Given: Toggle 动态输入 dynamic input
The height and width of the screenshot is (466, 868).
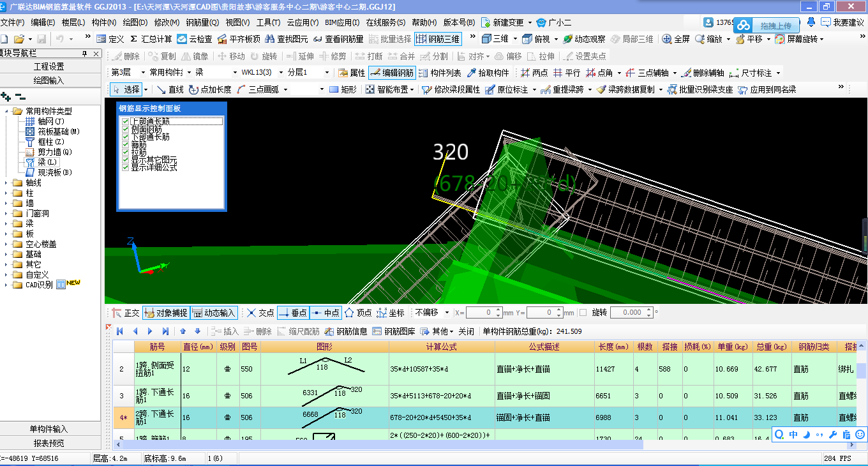Looking at the screenshot, I should (214, 313).
